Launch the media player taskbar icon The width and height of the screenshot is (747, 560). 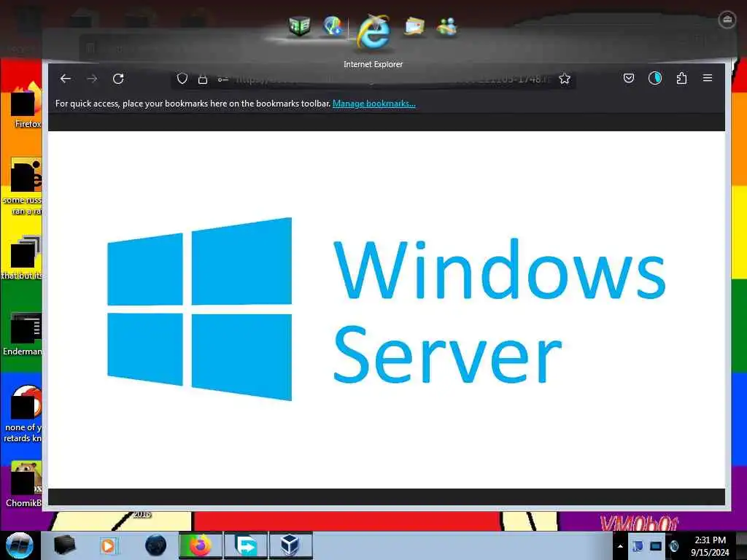pyautogui.click(x=109, y=545)
